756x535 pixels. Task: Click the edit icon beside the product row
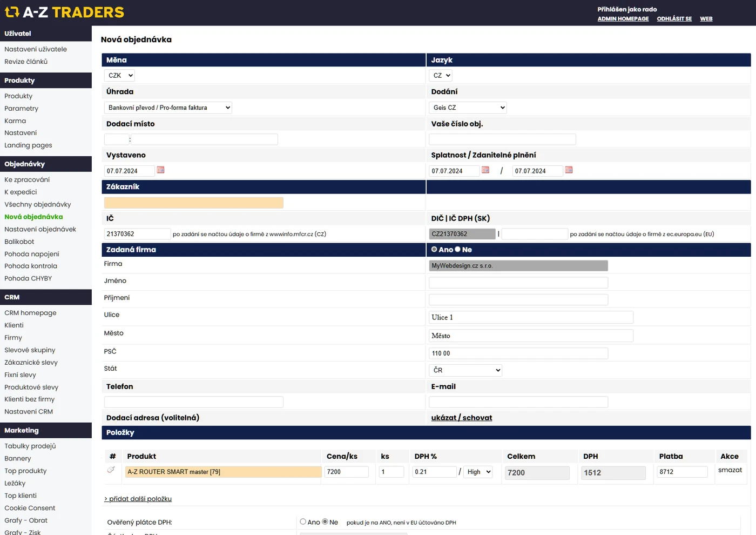[x=111, y=470]
